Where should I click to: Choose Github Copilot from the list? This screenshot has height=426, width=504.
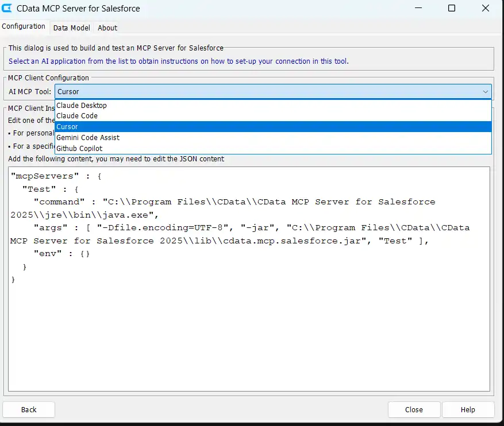pyautogui.click(x=79, y=149)
